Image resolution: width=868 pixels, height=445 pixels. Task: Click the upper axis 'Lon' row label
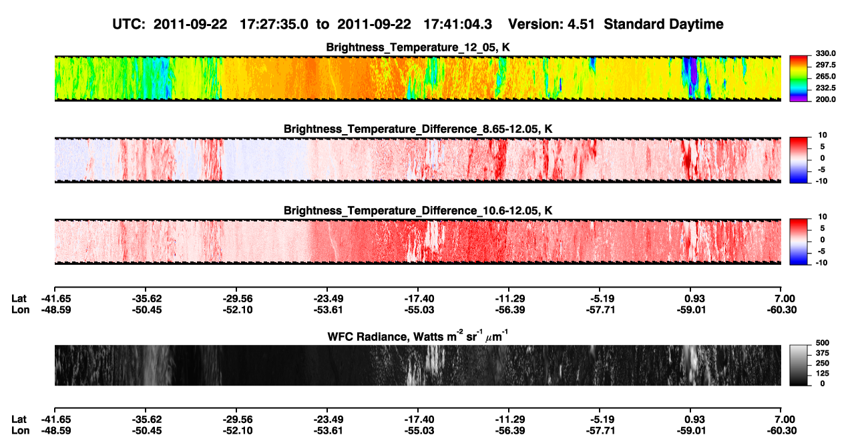pyautogui.click(x=20, y=310)
